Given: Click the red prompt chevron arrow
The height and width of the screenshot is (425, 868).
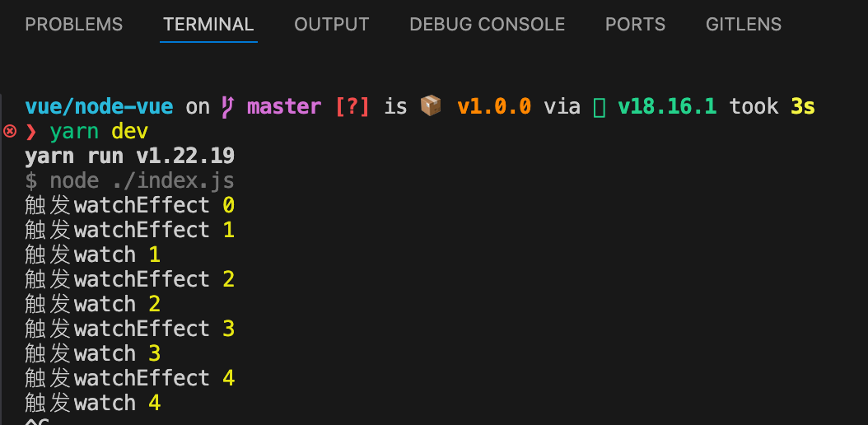Looking at the screenshot, I should [x=32, y=132].
